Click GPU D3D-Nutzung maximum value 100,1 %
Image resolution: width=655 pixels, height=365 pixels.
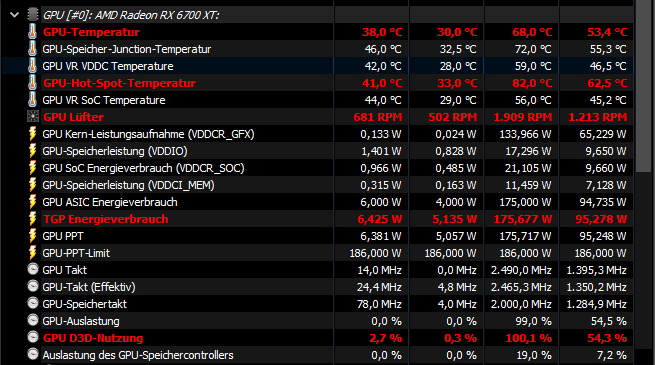(x=528, y=338)
